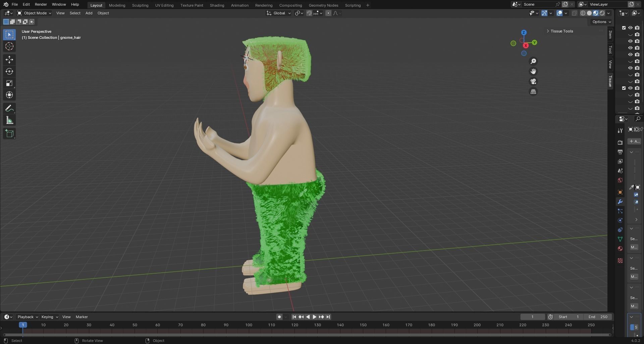Select the Move tool
This screenshot has width=644, height=344.
coord(9,60)
